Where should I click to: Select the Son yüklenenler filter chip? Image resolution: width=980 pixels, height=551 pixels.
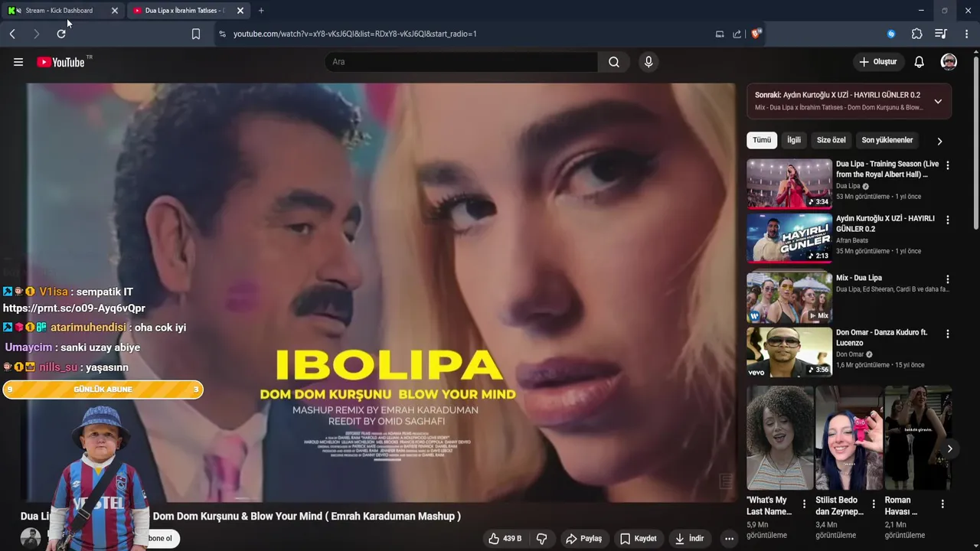(x=887, y=140)
